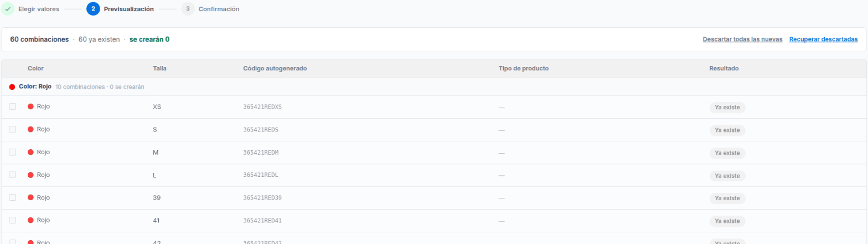
Task: Toggle checkbox for Rojo 39 row
Action: (x=13, y=197)
